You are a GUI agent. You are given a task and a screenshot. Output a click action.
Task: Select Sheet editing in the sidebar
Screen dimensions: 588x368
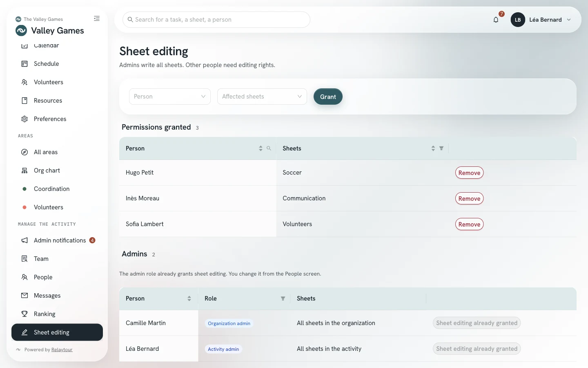(57, 332)
